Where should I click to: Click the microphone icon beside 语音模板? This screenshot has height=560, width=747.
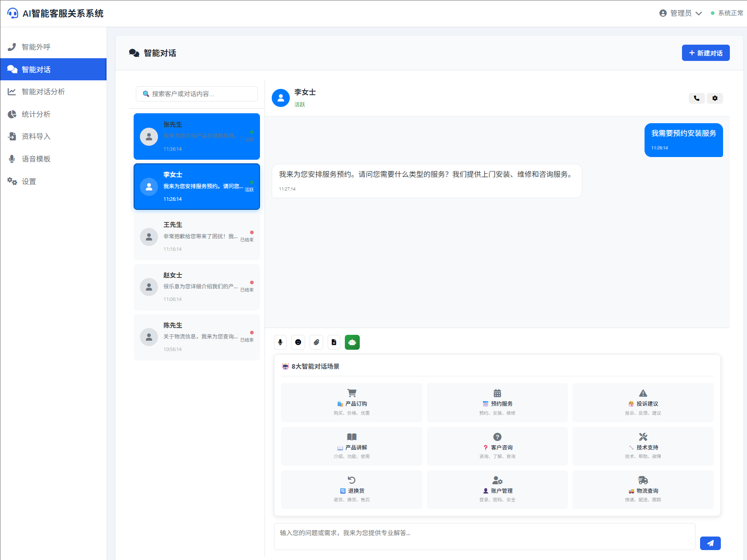12,159
